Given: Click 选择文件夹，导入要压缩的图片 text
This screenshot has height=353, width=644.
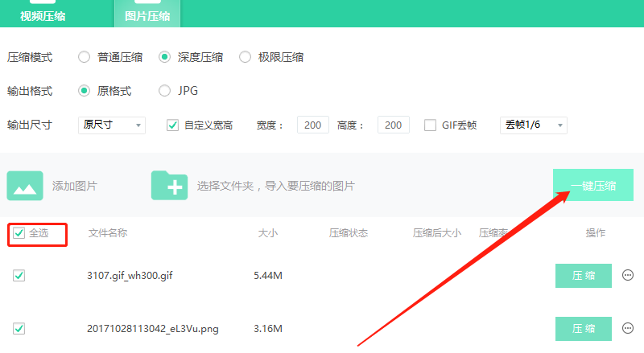Looking at the screenshot, I should [275, 186].
